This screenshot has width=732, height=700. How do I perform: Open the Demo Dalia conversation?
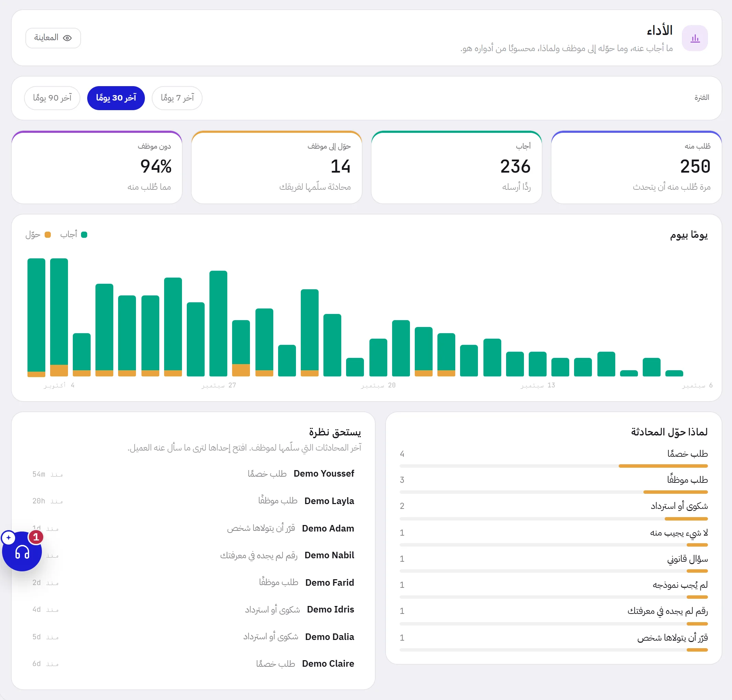193,637
